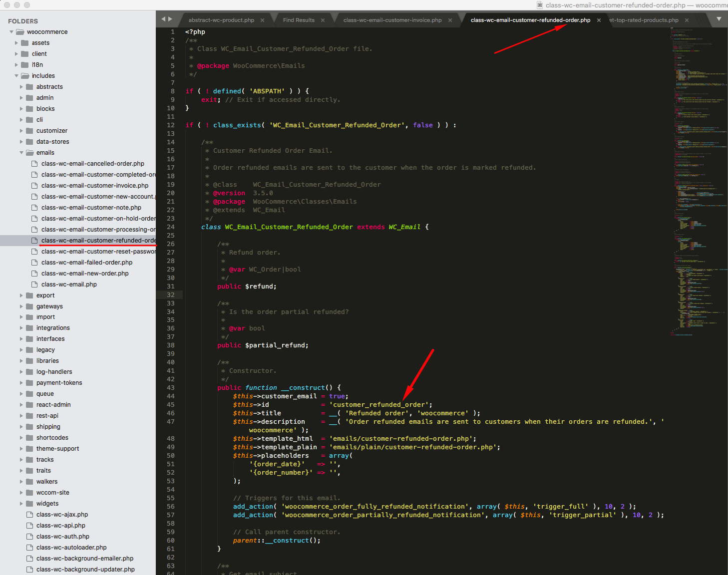This screenshot has height=575, width=728.
Task: Click the queue folder icon
Action: click(29, 394)
